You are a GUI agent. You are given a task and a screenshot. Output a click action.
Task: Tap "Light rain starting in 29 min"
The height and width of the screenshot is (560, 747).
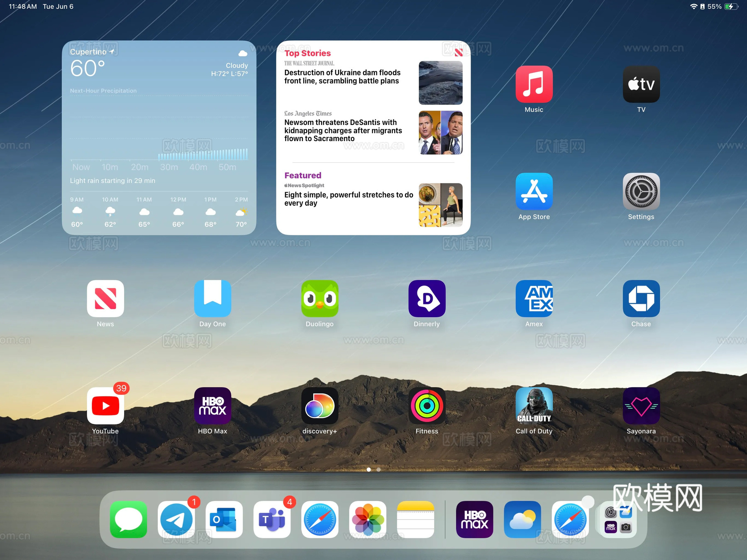click(112, 181)
